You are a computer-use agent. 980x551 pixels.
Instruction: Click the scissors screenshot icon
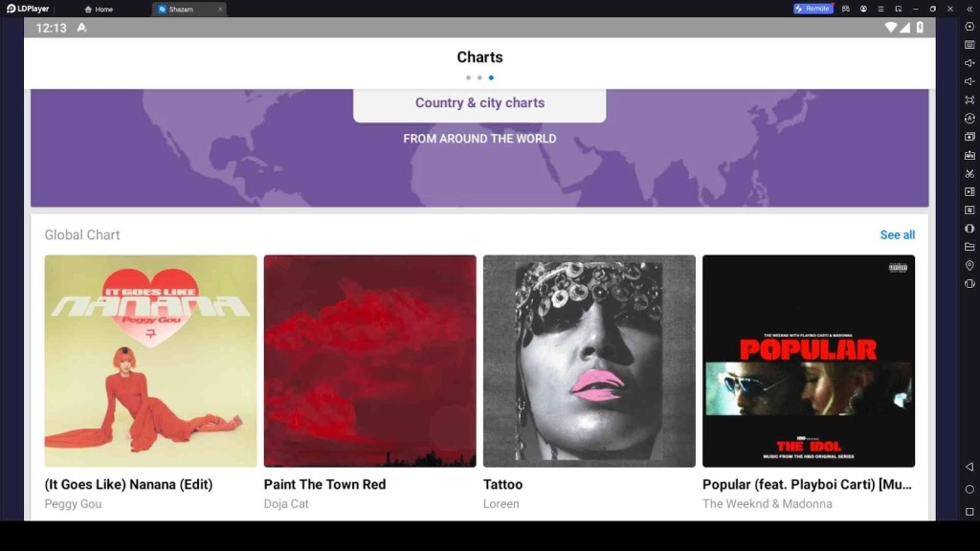pos(969,173)
